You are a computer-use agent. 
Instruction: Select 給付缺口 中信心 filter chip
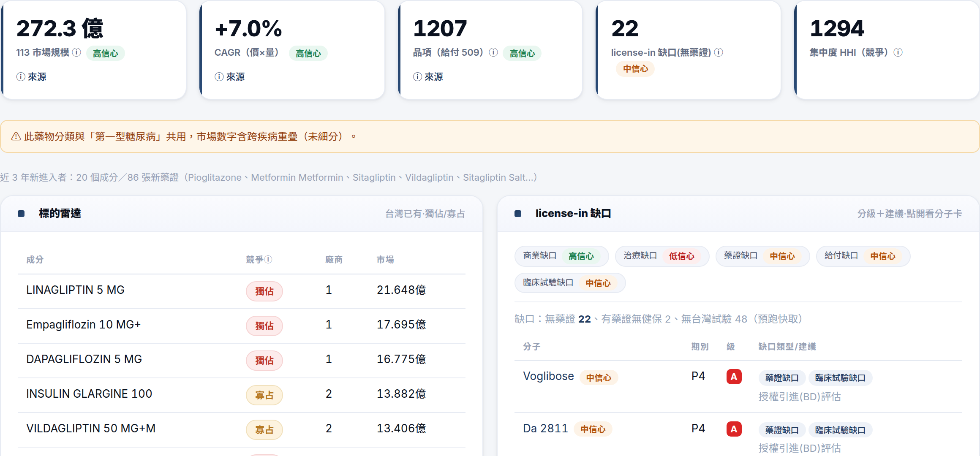pyautogui.click(x=863, y=256)
